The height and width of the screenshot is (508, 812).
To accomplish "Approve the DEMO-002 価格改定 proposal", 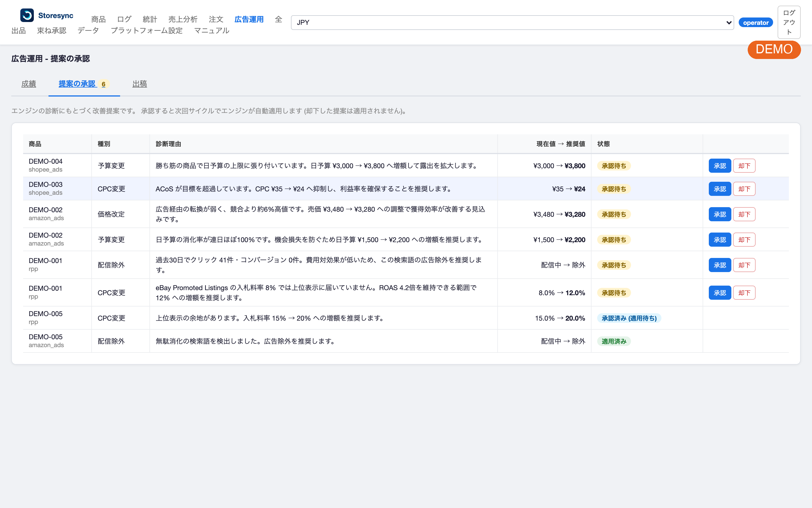I will click(x=720, y=214).
